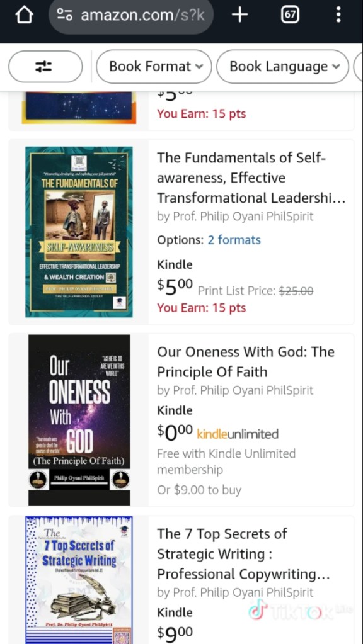Tap the kindleunlimited logo
This screenshot has width=363, height=644.
(238, 434)
